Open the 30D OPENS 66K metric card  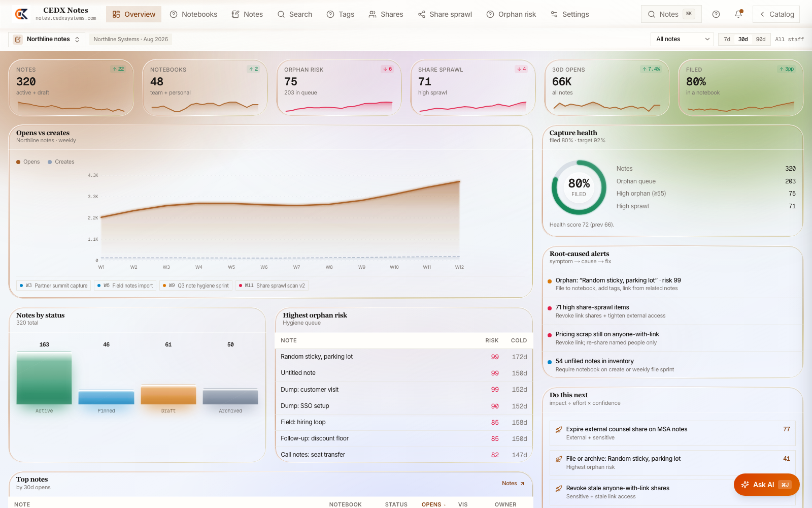pyautogui.click(x=607, y=87)
